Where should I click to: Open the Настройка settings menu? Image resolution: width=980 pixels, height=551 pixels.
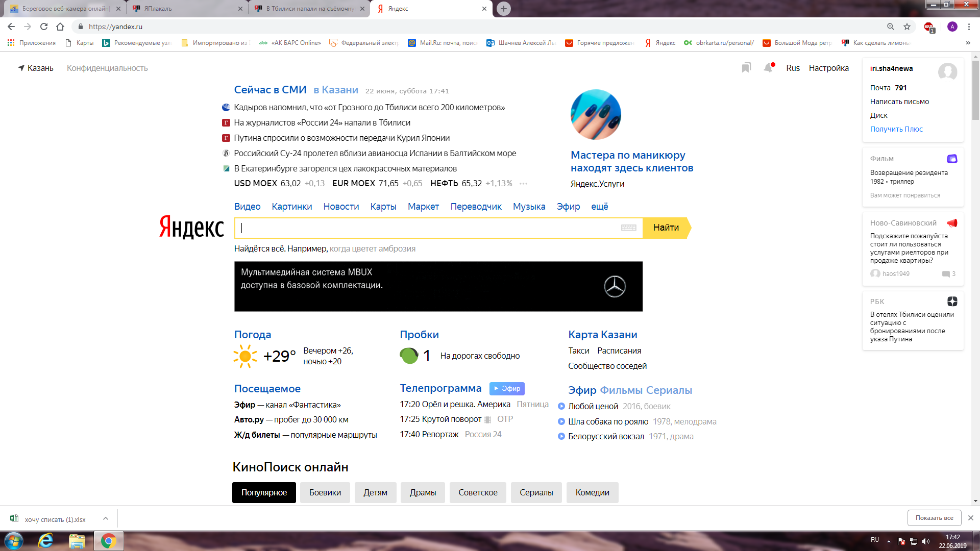(828, 68)
